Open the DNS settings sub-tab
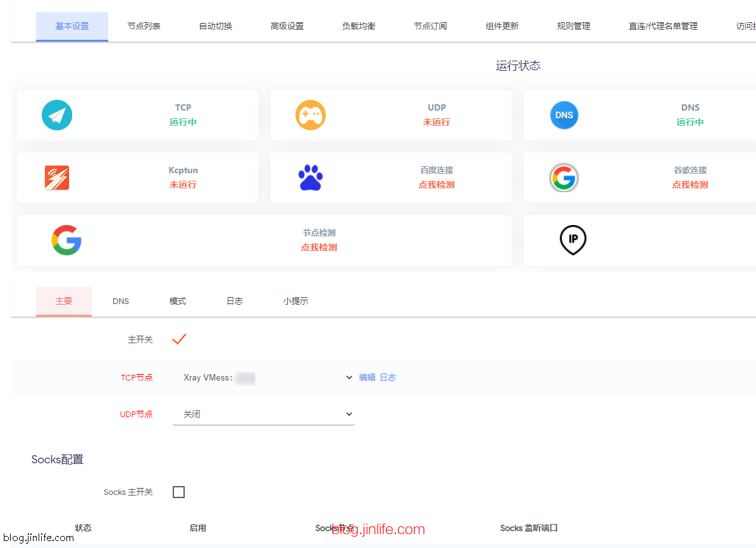Viewport: 756px width, 548px height. 121,301
